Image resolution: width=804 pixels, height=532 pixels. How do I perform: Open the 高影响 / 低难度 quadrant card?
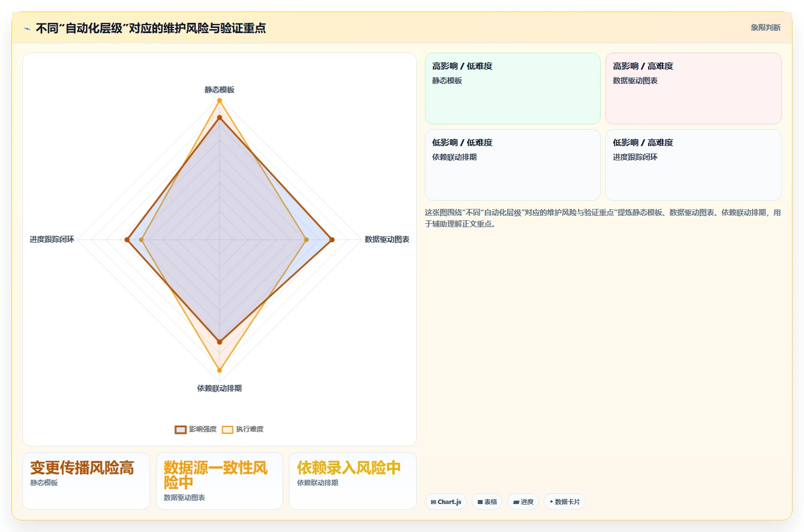pyautogui.click(x=513, y=88)
